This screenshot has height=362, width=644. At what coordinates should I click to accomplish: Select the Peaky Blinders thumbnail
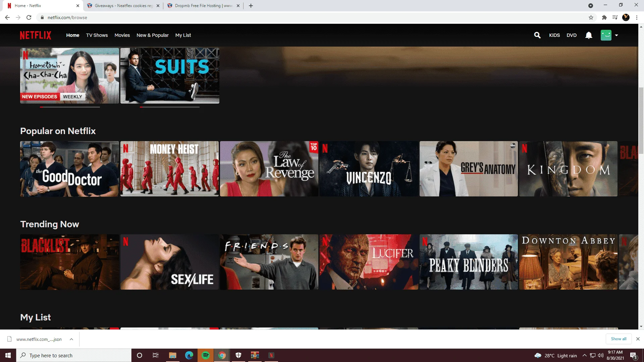(x=469, y=262)
